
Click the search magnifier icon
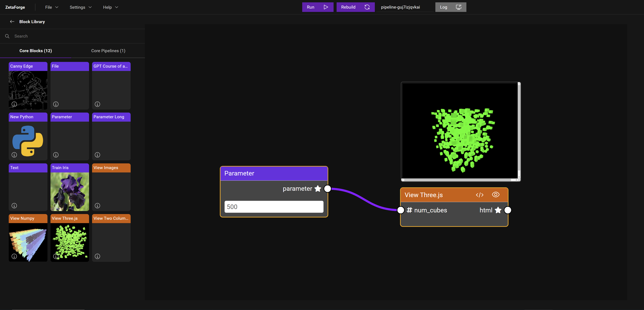point(7,36)
